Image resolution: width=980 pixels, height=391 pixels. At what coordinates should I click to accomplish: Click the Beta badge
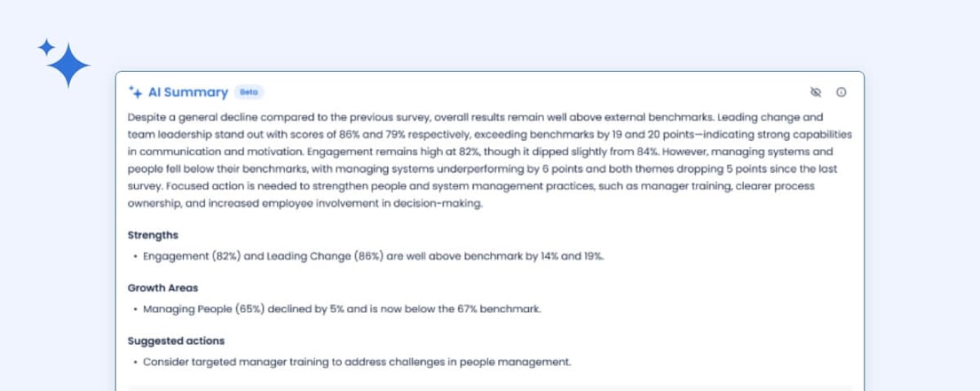(x=249, y=92)
